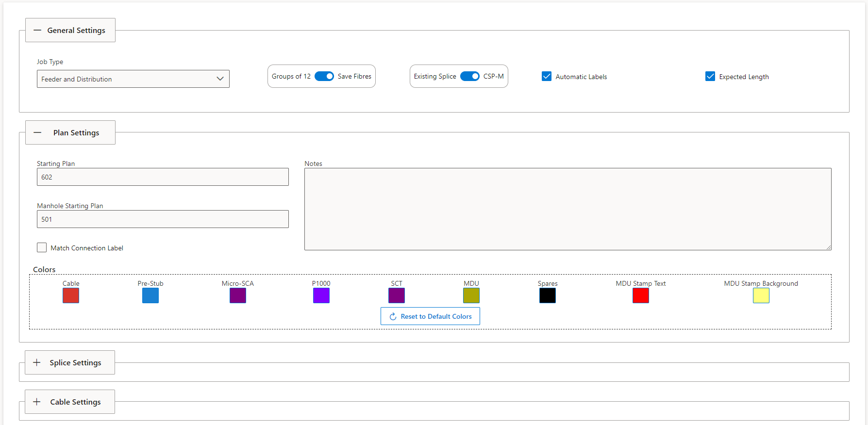Image resolution: width=868 pixels, height=425 pixels.
Task: Click the Starting Plan input field
Action: 163,177
